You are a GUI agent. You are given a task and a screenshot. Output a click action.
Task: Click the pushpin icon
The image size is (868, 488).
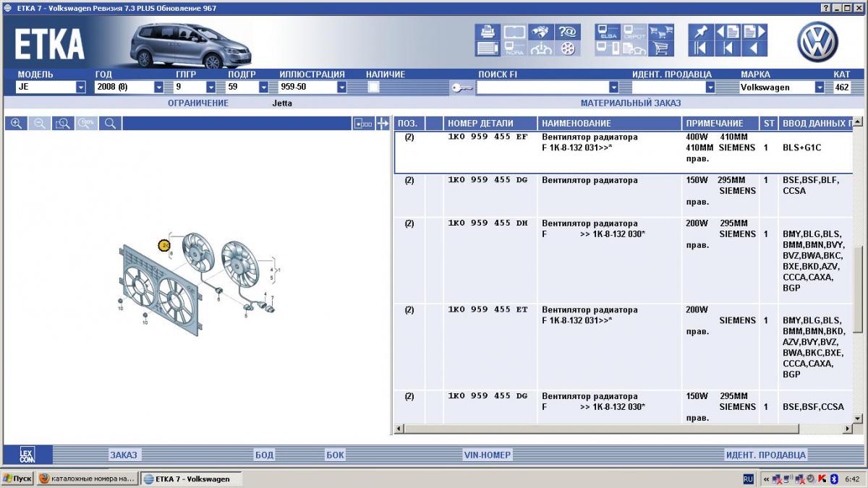tap(700, 32)
